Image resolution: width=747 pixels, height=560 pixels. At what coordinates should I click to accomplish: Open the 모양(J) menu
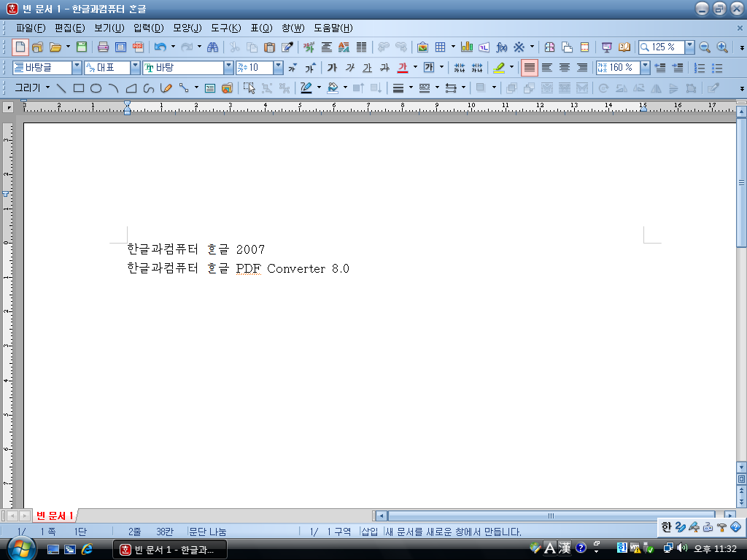pos(187,28)
